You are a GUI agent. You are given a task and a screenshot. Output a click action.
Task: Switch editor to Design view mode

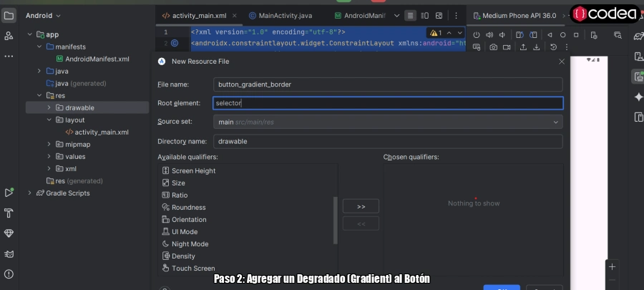point(438,15)
